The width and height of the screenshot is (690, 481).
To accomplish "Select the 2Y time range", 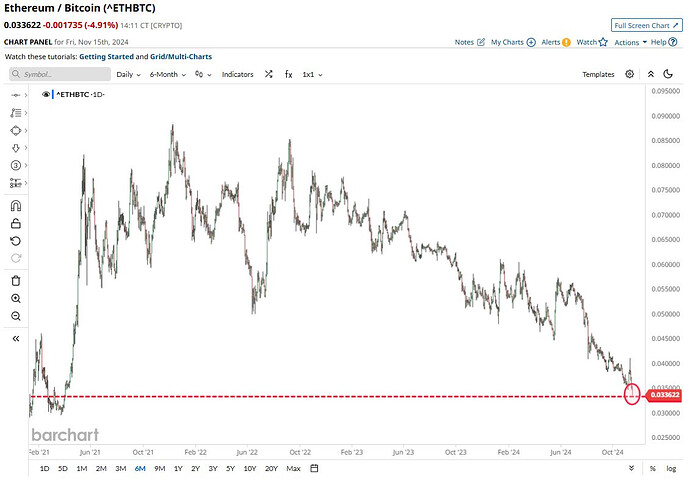I will (x=195, y=468).
